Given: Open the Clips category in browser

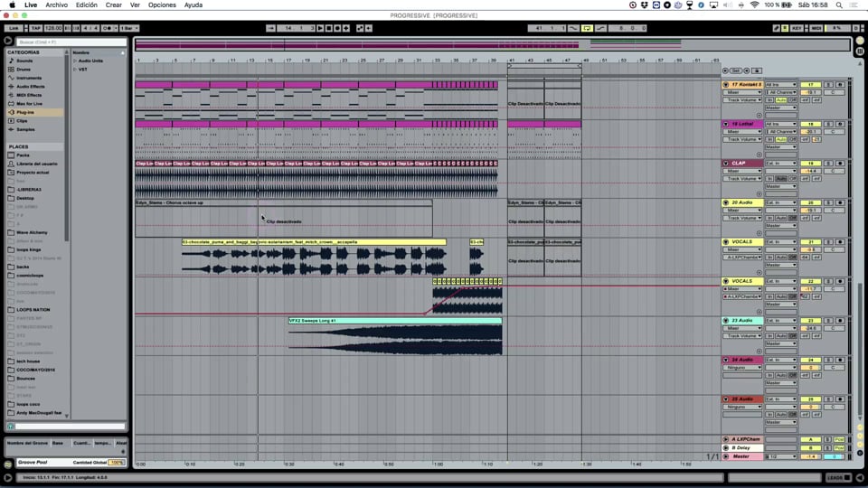Looking at the screenshot, I should point(22,121).
